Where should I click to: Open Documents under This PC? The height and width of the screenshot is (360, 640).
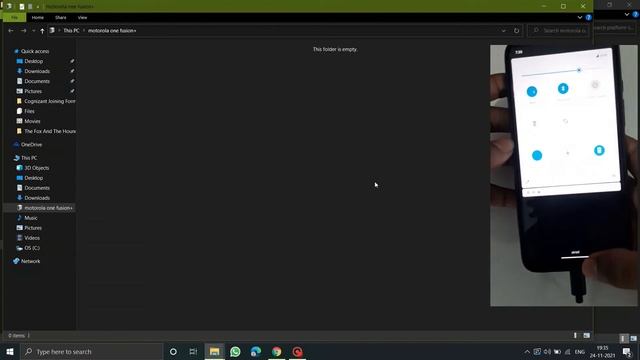[37, 188]
